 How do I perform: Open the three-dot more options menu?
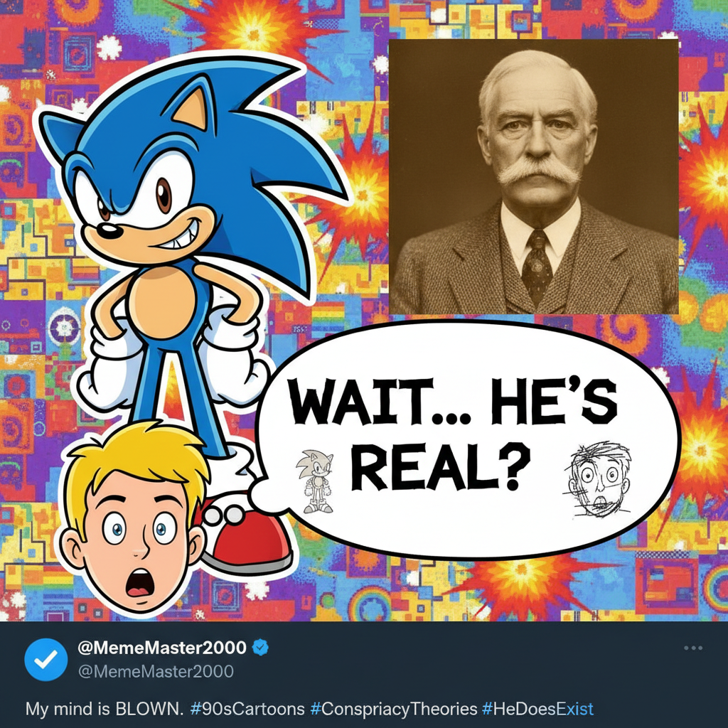coord(692,648)
